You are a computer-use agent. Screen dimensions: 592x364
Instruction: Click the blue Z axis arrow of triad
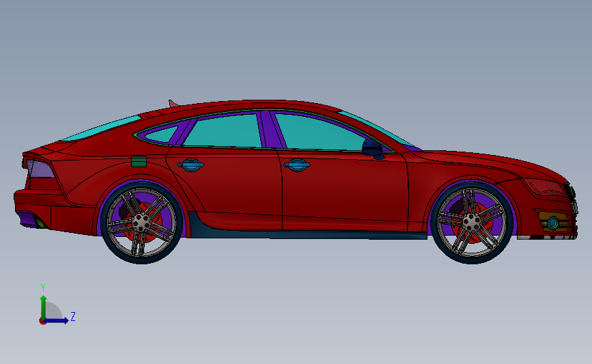tap(57, 320)
